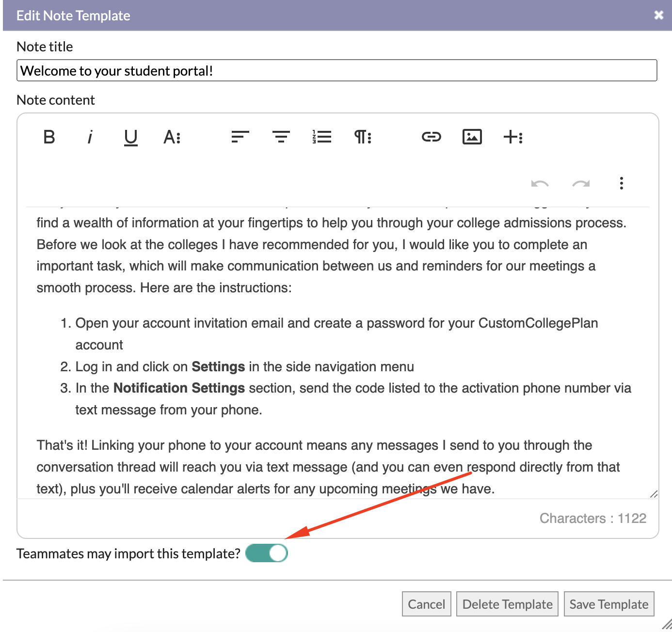Apply italic formatting

coord(90,137)
